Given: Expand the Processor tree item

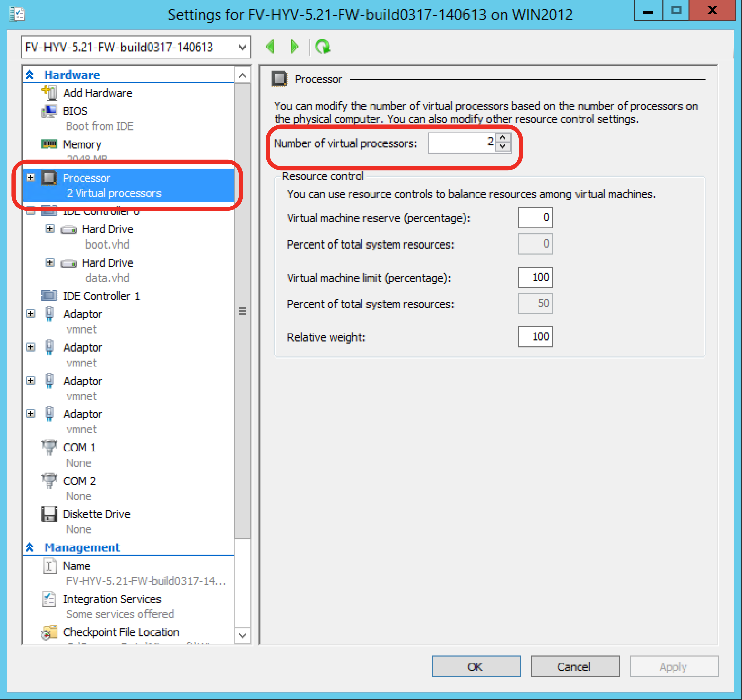Looking at the screenshot, I should pyautogui.click(x=31, y=177).
